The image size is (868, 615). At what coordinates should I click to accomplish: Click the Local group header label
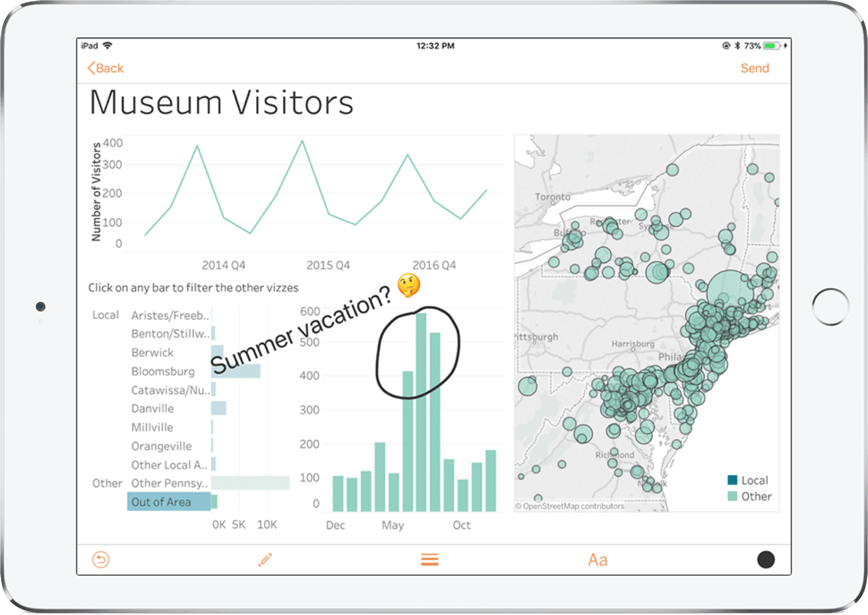pos(106,315)
